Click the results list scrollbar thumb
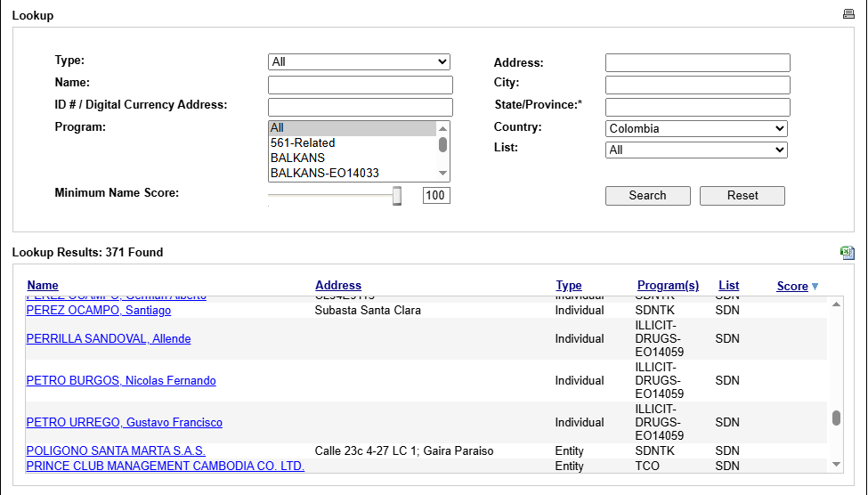 click(836, 418)
